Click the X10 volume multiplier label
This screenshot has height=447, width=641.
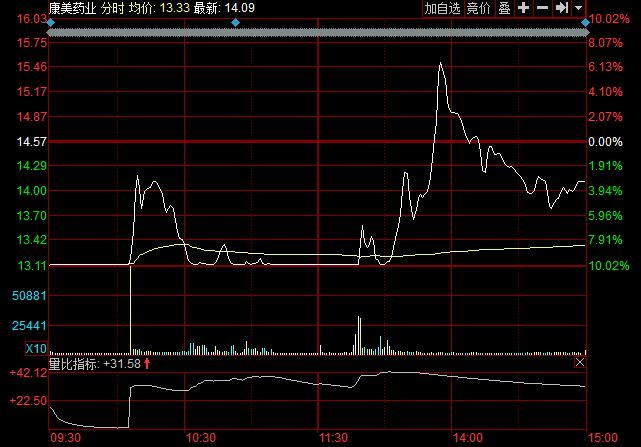[x=33, y=349]
